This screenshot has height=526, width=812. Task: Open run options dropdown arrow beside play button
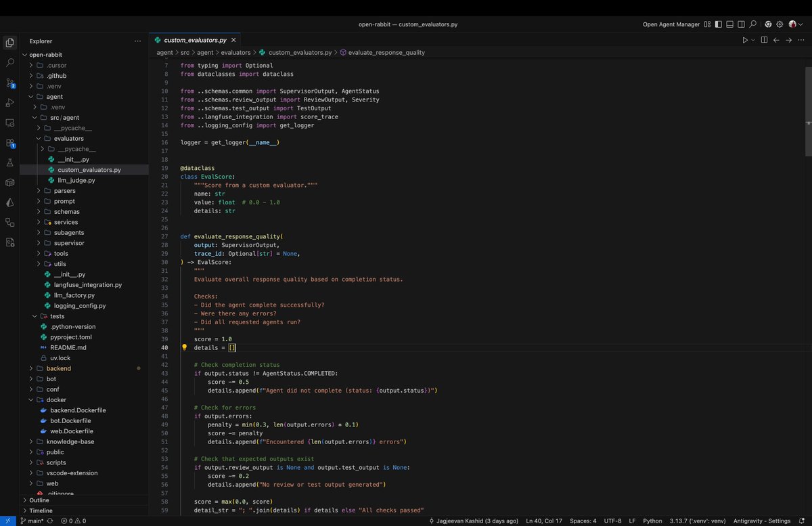pyautogui.click(x=752, y=40)
